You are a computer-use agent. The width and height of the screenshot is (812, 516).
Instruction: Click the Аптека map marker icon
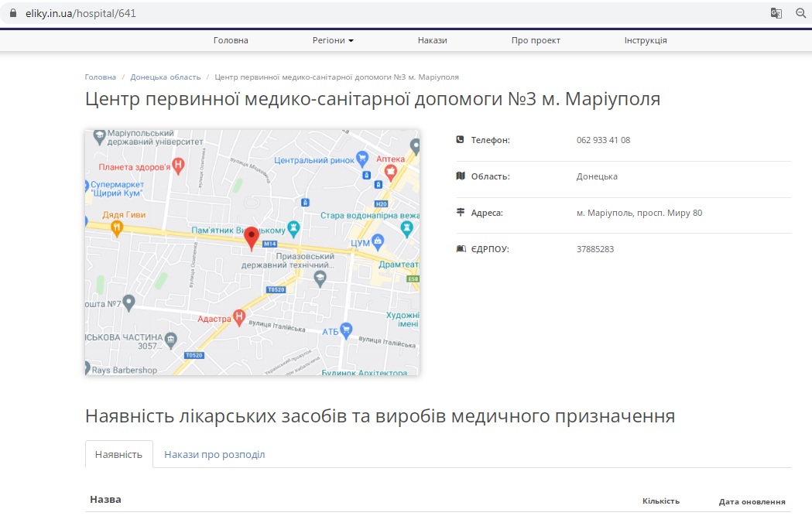392,172
